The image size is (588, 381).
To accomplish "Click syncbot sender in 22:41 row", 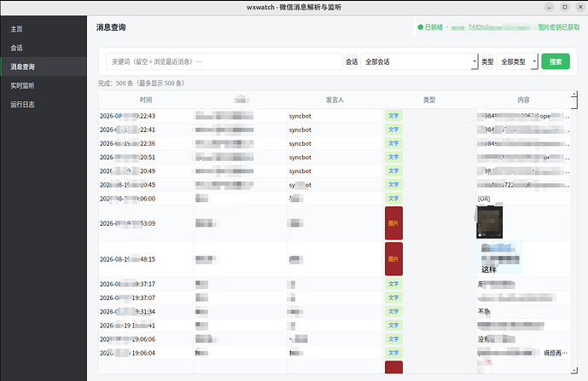I will pos(300,130).
